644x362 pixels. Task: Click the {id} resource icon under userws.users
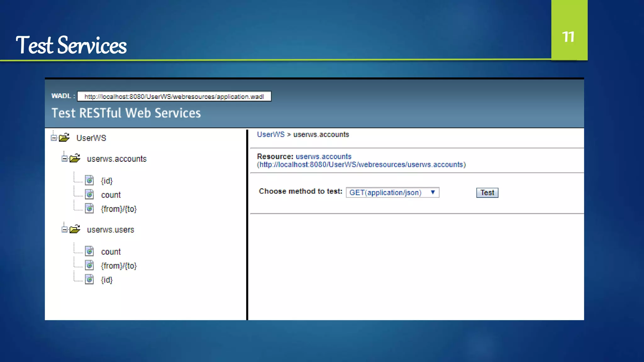coord(90,279)
